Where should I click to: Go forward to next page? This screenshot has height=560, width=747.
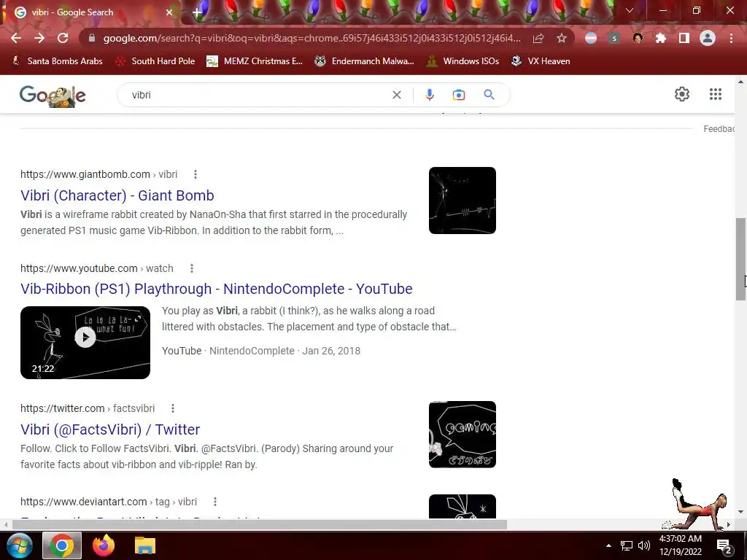coord(39,38)
